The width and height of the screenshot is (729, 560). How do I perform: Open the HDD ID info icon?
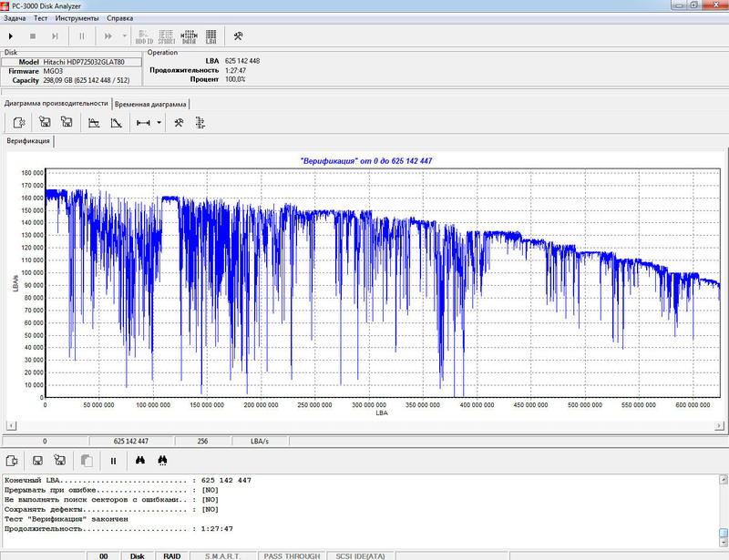click(x=143, y=36)
